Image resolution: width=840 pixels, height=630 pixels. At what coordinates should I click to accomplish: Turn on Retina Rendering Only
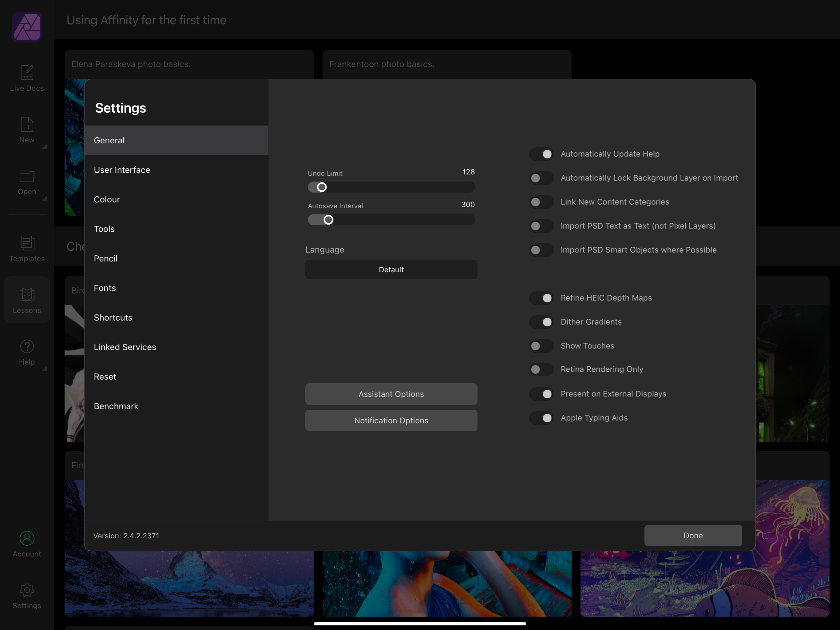pyautogui.click(x=541, y=369)
